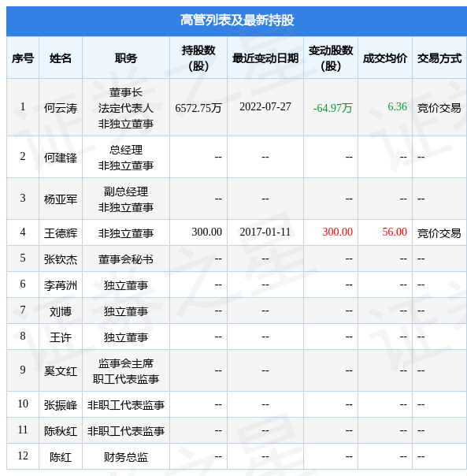The width and height of the screenshot is (467, 476).
Task: Click the 变动股数(股) column header
Action: point(331,58)
